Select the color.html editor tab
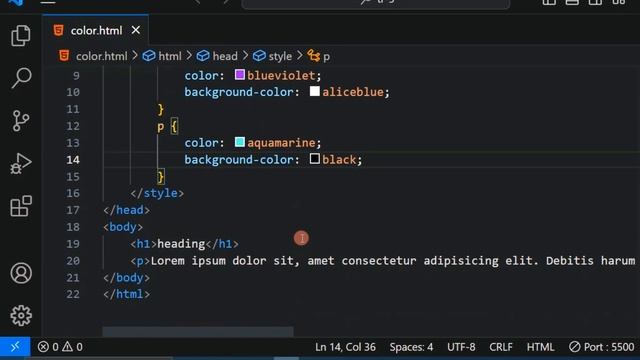The height and width of the screenshot is (360, 640). coord(96,31)
